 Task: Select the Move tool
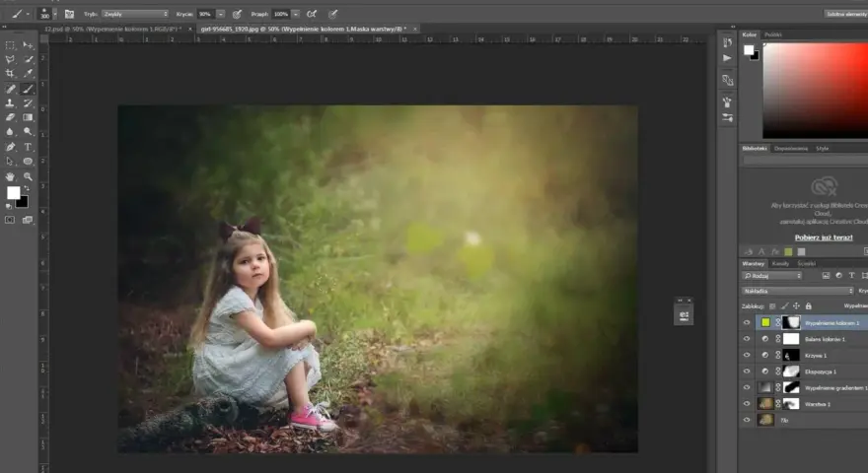(28, 45)
